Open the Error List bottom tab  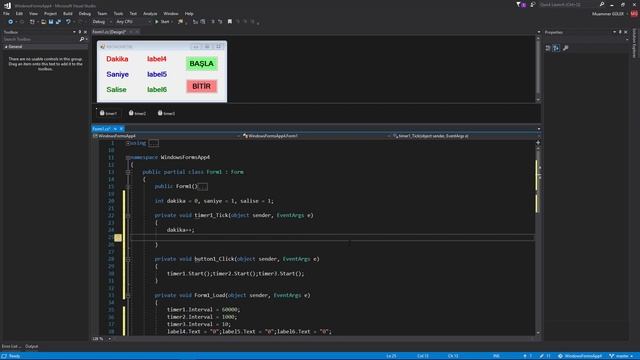(x=11, y=346)
